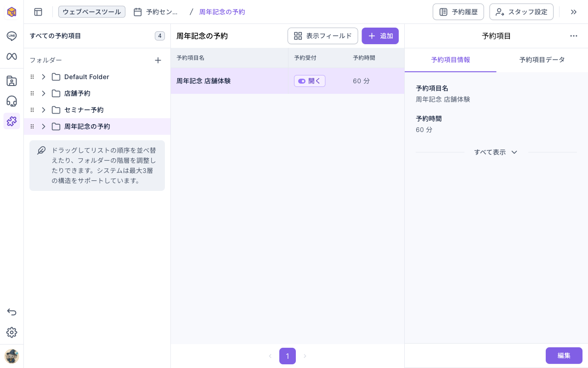Select the ウェブベースツール tab
This screenshot has height=368, width=588.
tap(92, 12)
